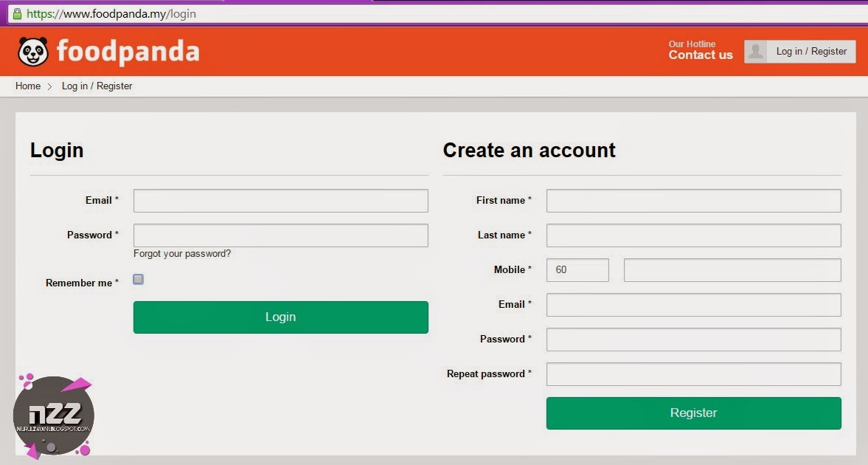Click the user avatar icon in header

(x=756, y=52)
